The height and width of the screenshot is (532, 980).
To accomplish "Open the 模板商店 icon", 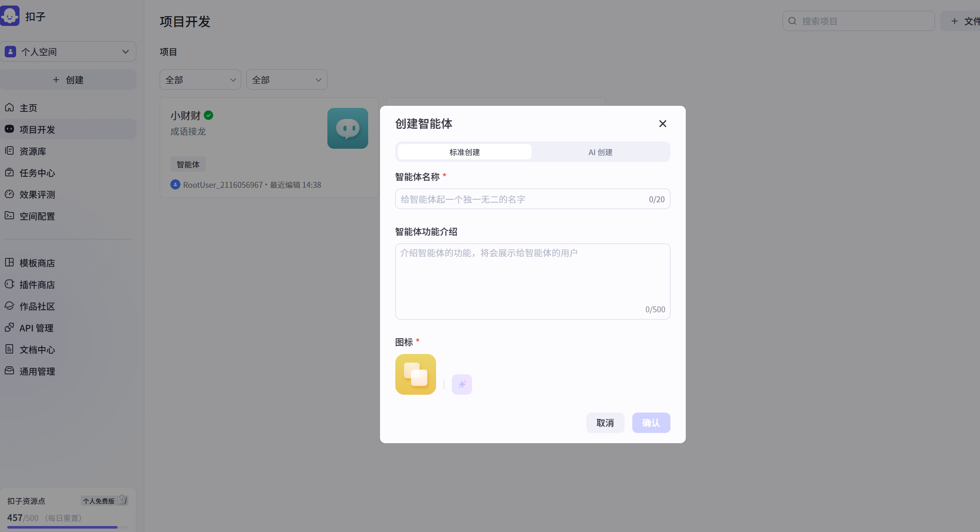I will tap(9, 262).
